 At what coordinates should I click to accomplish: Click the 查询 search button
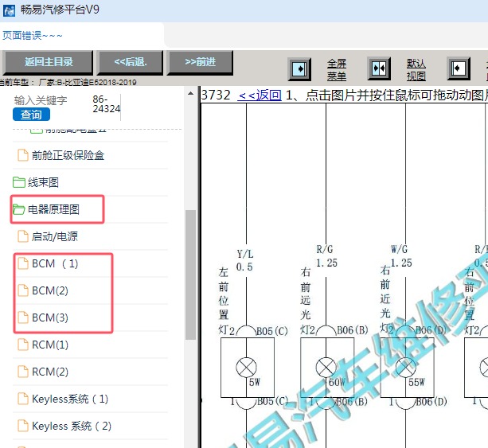pos(31,115)
